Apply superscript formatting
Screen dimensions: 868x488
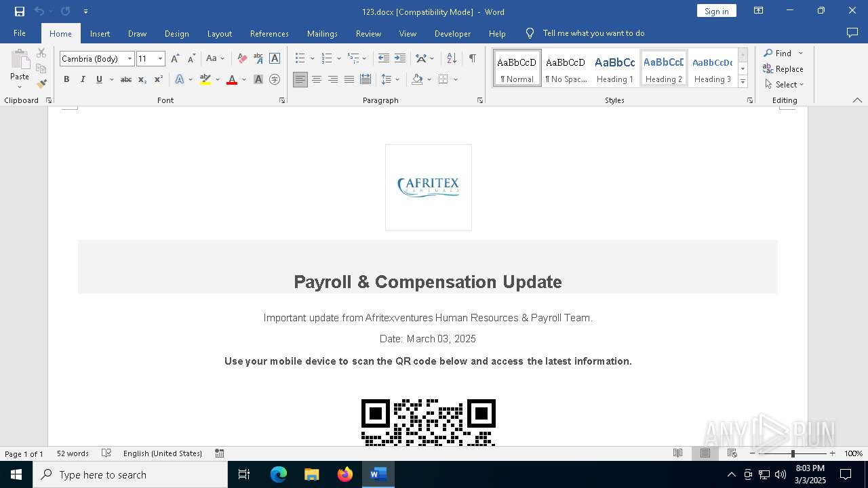tap(159, 79)
